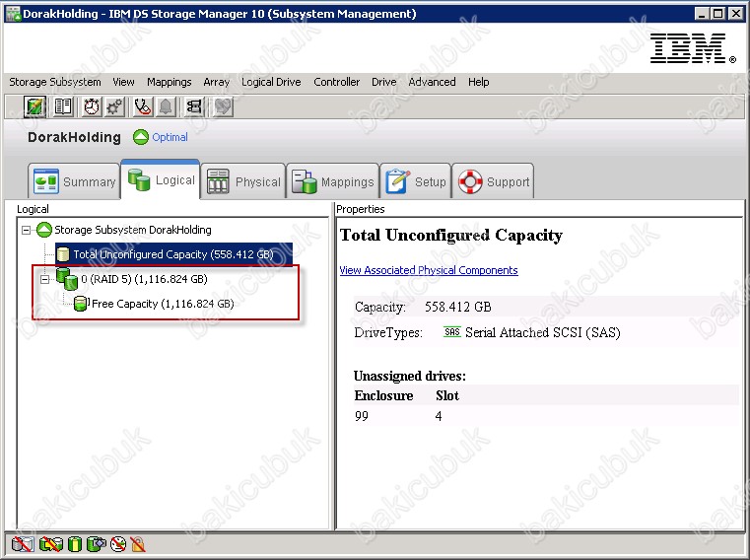Click the Total Unconfigured Capacity cylinder icon

[63, 254]
